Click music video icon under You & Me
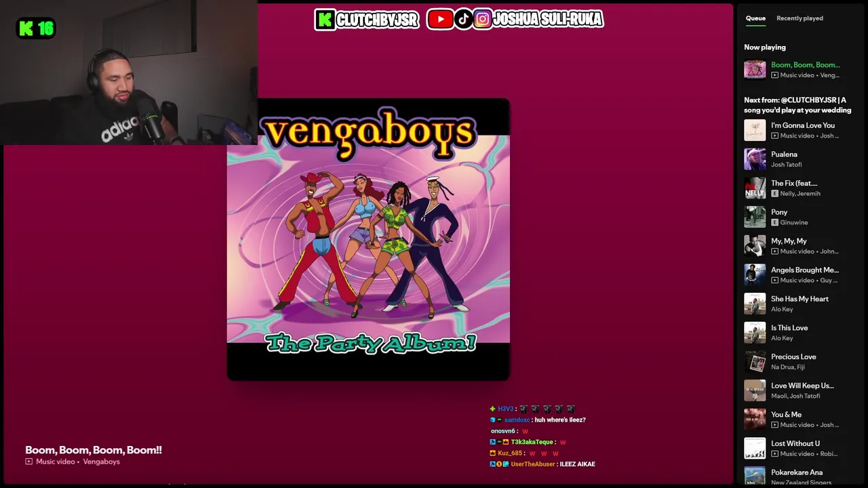This screenshot has width=868, height=488. point(774,425)
